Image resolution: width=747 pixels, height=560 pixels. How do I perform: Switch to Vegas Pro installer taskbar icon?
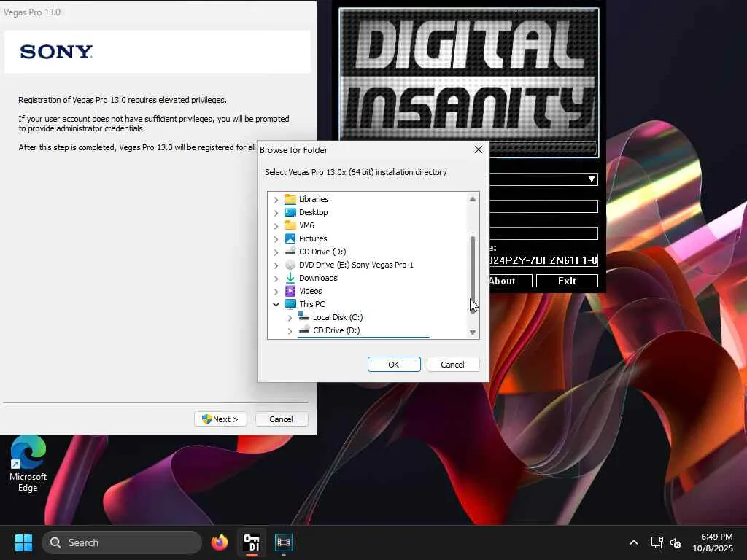click(x=284, y=542)
